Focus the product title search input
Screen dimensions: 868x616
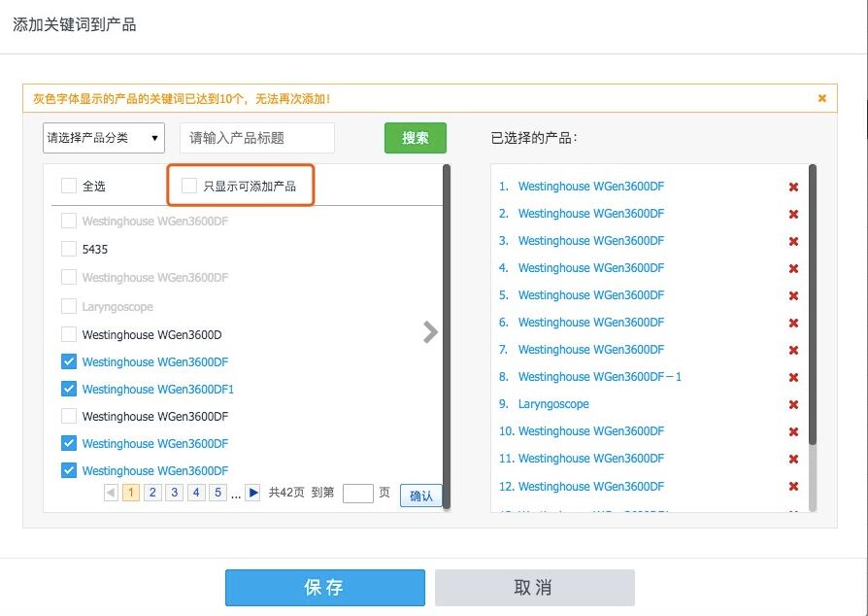coord(256,138)
